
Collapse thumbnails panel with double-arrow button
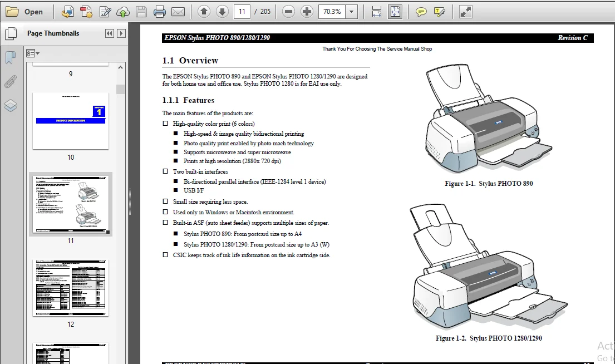110,33
